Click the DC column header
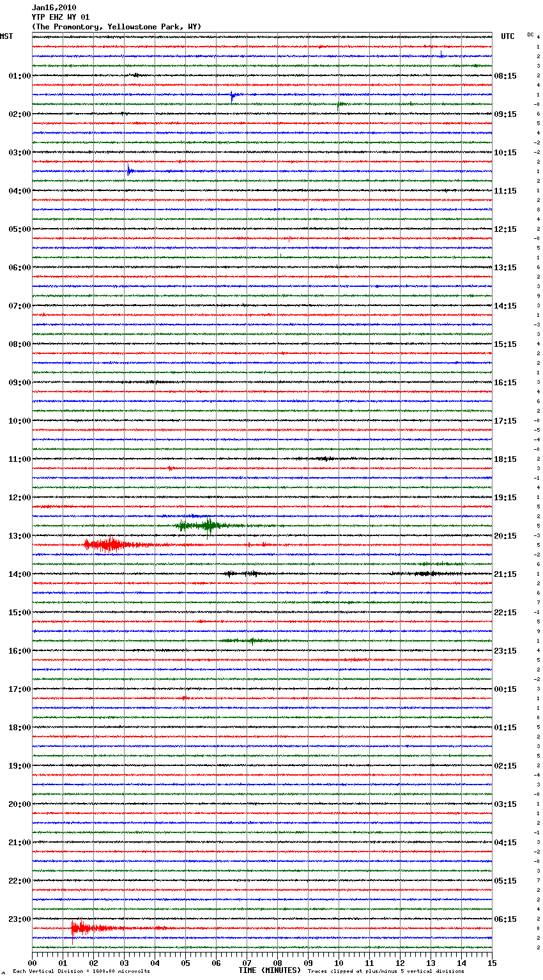This screenshot has width=543, height=980. pos(530,34)
